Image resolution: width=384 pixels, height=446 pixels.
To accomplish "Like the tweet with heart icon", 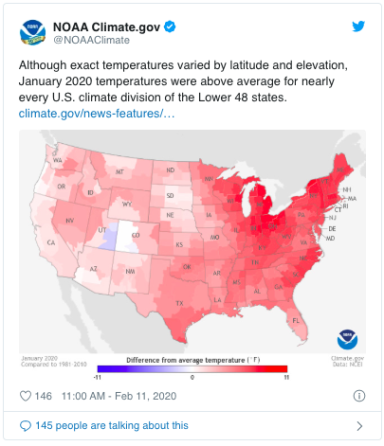I will [x=26, y=396].
